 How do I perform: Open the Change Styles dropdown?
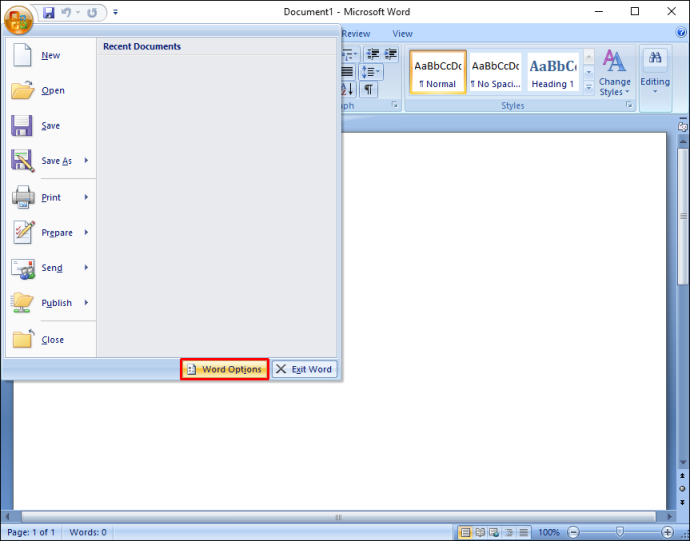[614, 73]
